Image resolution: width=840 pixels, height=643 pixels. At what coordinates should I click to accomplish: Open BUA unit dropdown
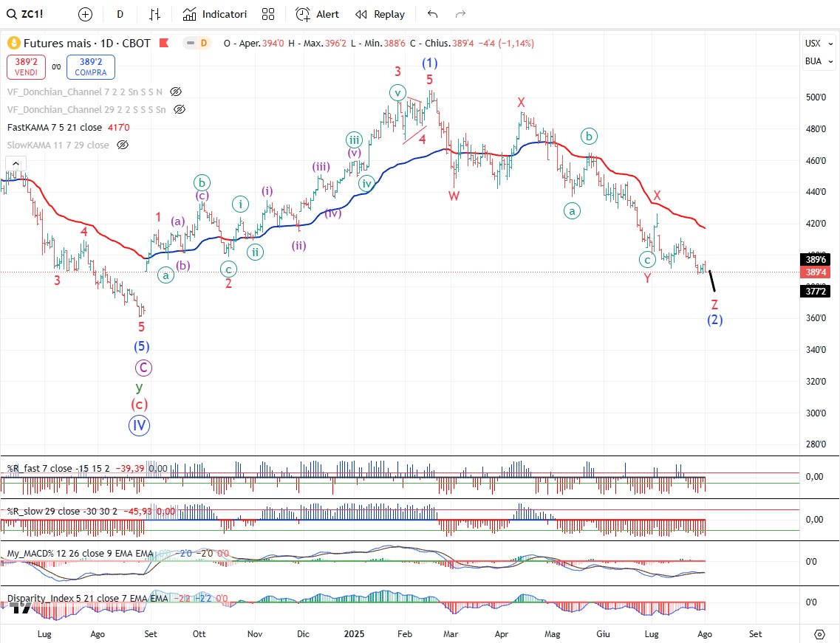tap(819, 61)
